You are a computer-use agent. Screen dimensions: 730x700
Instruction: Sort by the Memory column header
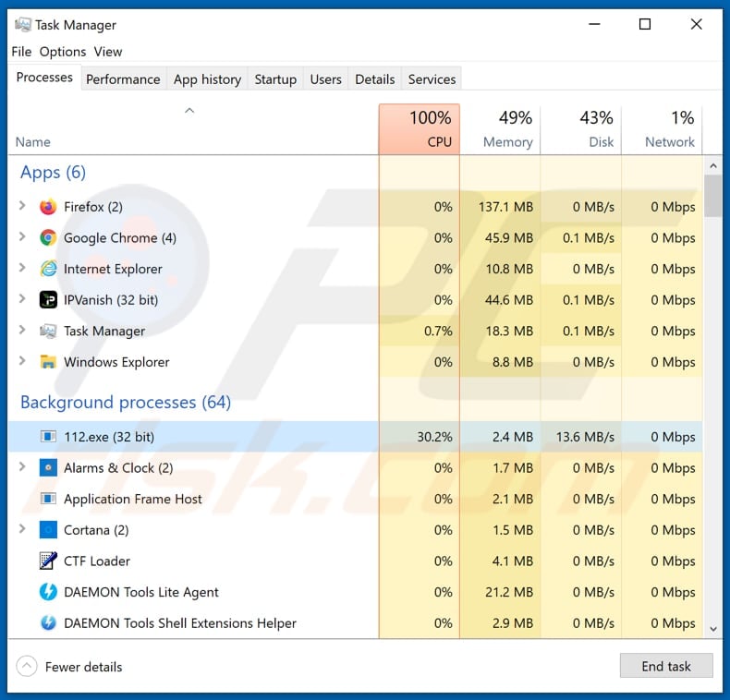pyautogui.click(x=500, y=129)
